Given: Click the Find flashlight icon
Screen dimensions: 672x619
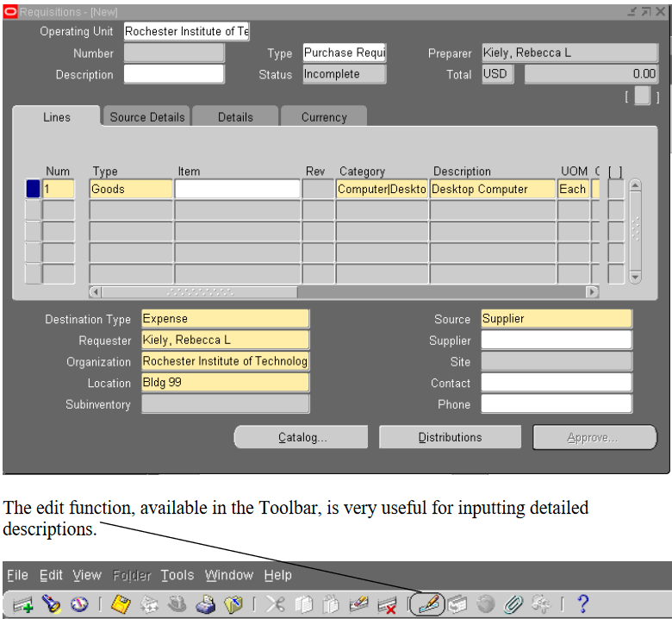Looking at the screenshot, I should point(51,604).
